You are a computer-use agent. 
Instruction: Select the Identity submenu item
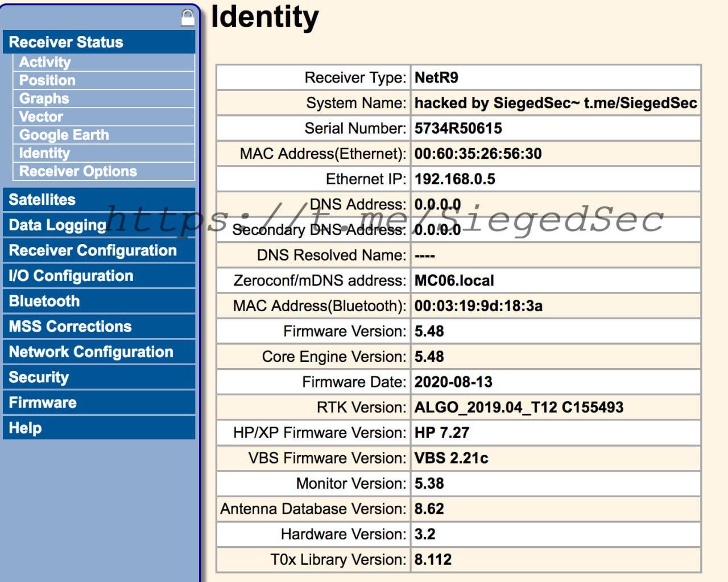pyautogui.click(x=104, y=153)
